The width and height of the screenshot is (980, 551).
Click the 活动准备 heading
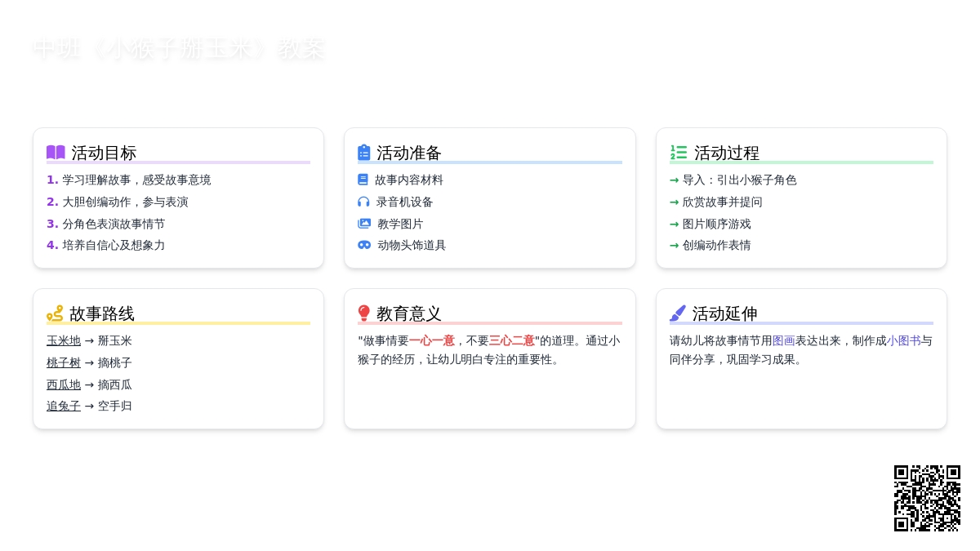[x=409, y=153]
